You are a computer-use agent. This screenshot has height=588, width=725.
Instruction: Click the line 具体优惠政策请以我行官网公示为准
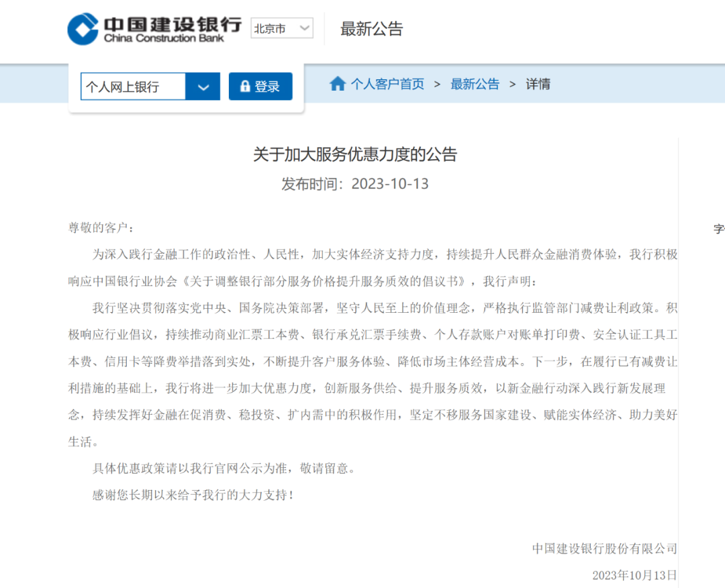[190, 469]
